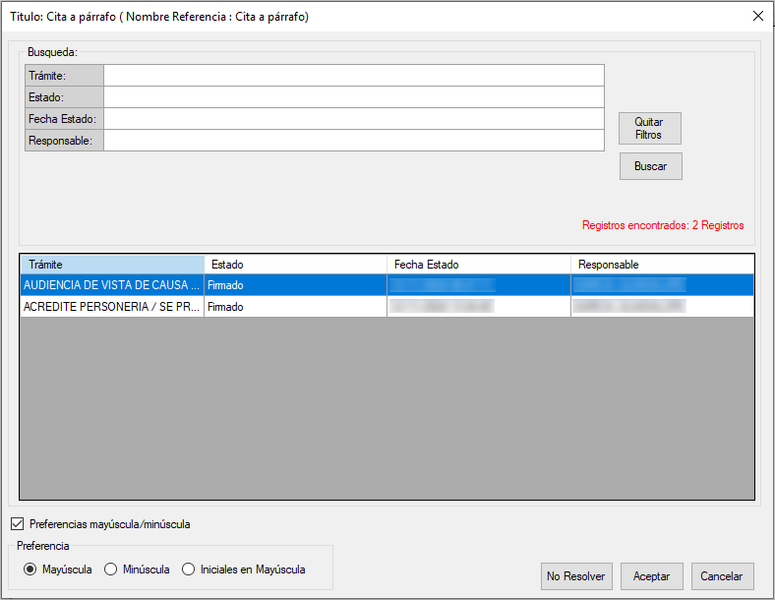The width and height of the screenshot is (775, 600).
Task: Confirm with the Aceptar button
Action: (x=651, y=576)
